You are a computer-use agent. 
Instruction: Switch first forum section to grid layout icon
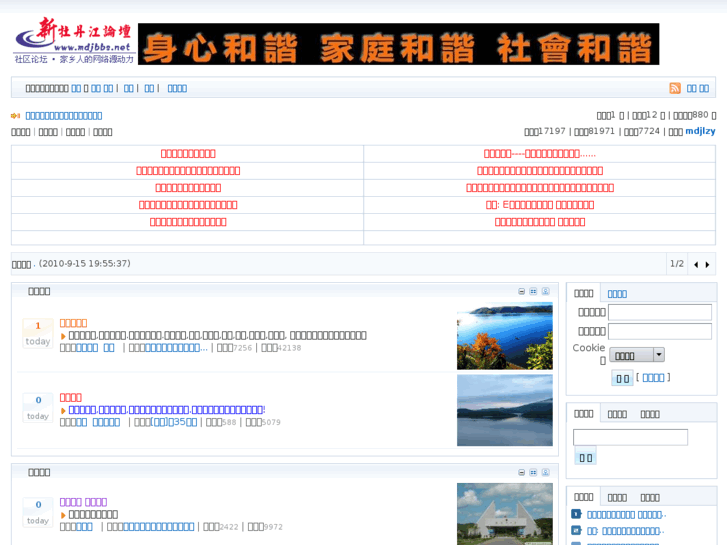[533, 291]
